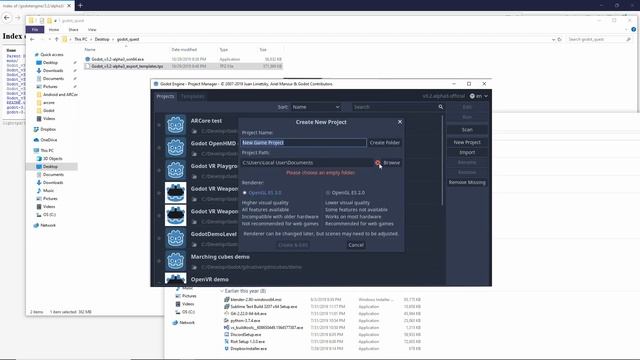Click Scan in Project Manager sidebar
This screenshot has width=640, height=360.
click(467, 129)
